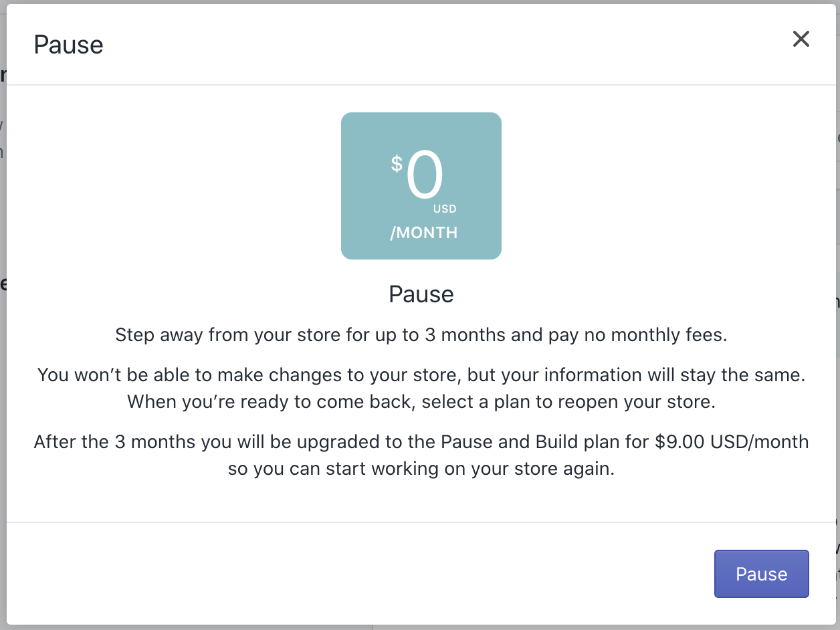Close the Pause dialog with the X

pyautogui.click(x=801, y=39)
